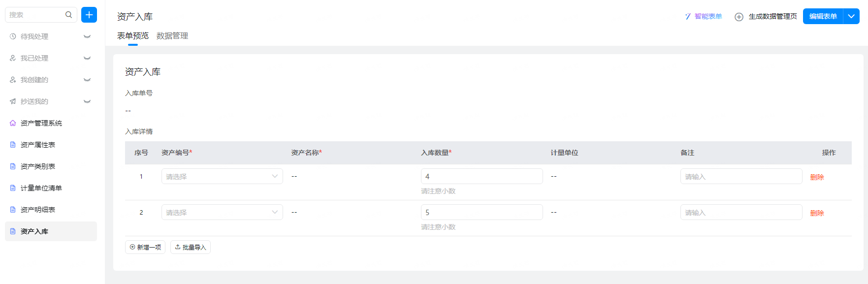Click the circled plus icon of 生成数据管理页

tap(739, 17)
